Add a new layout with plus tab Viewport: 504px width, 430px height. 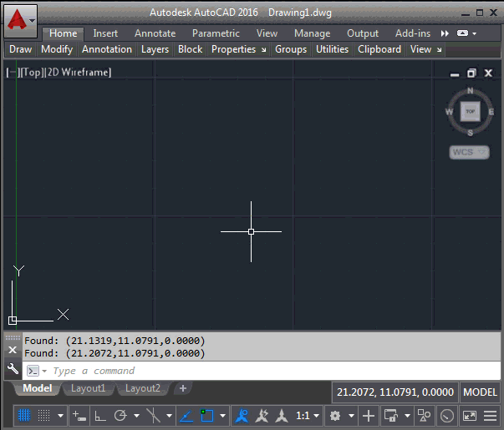point(183,388)
